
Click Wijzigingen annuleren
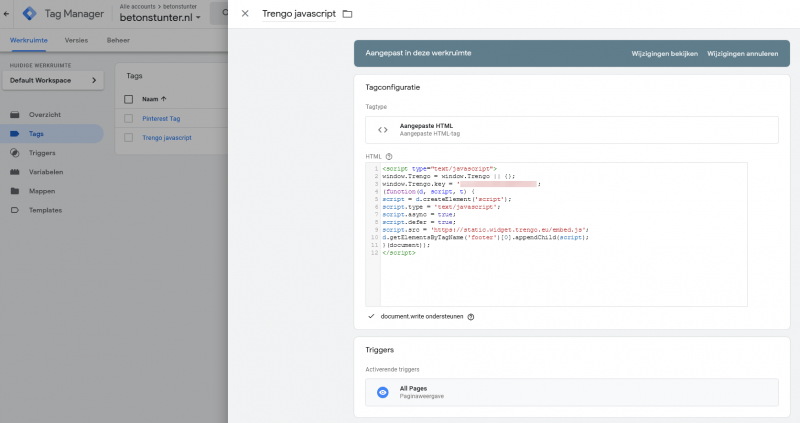(x=742, y=54)
